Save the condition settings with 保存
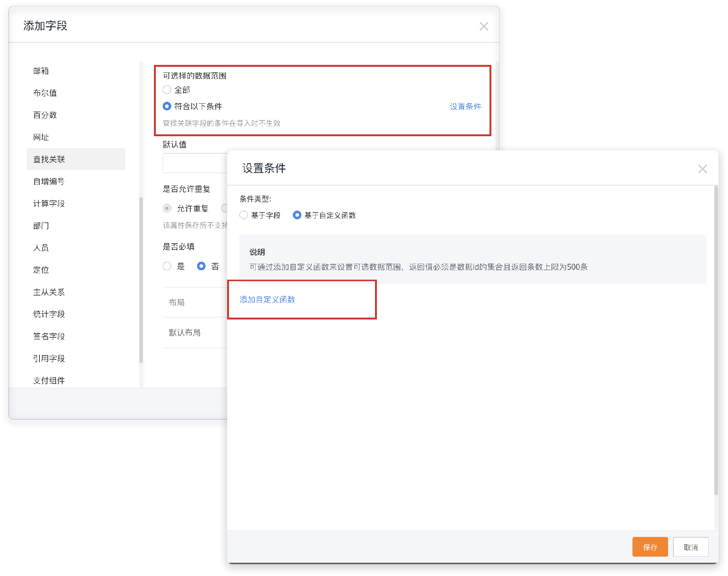This screenshot has height=576, width=728. [x=650, y=547]
